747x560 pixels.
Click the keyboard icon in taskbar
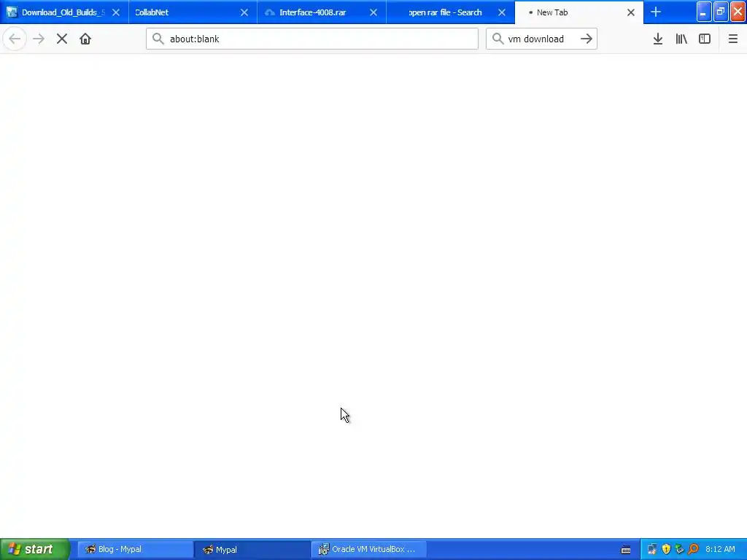(x=626, y=550)
